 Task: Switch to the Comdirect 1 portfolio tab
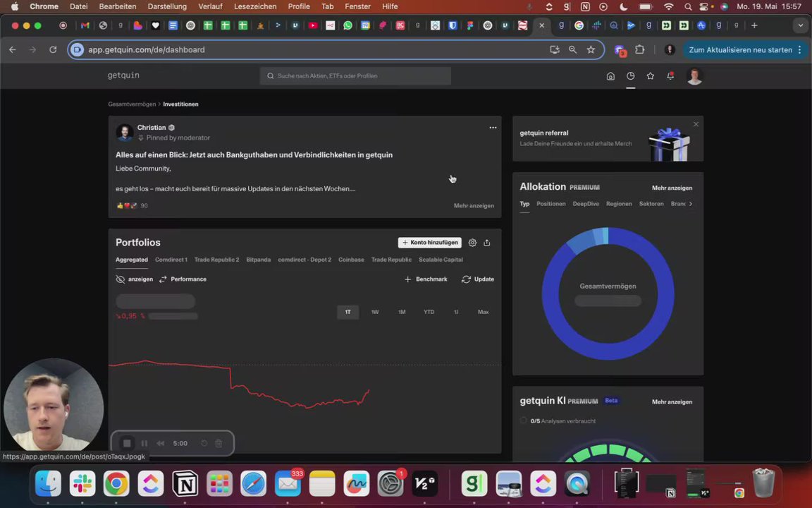(x=171, y=260)
